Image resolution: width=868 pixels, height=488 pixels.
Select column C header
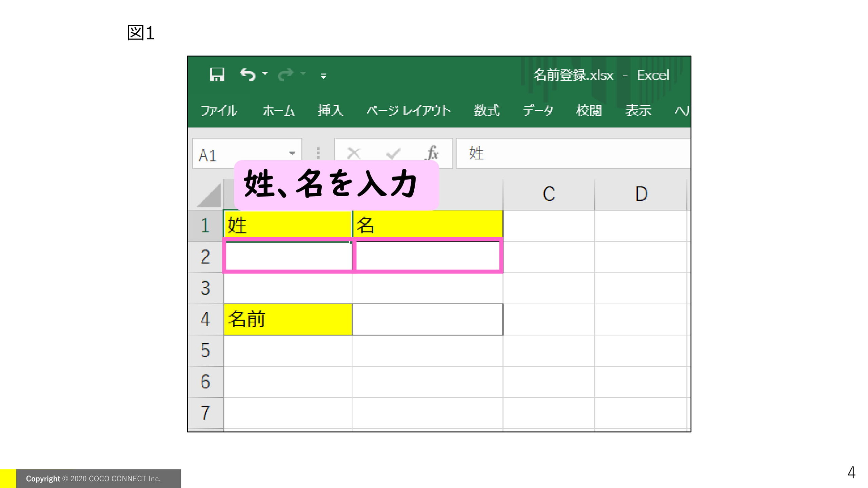pyautogui.click(x=549, y=194)
